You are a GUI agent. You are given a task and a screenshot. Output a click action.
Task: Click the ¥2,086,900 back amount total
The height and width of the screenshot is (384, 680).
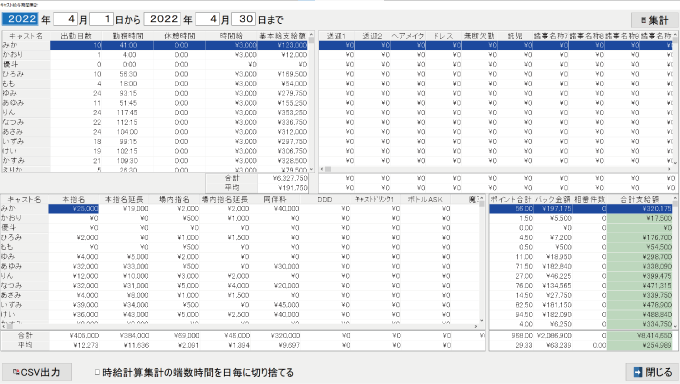pyautogui.click(x=553, y=335)
